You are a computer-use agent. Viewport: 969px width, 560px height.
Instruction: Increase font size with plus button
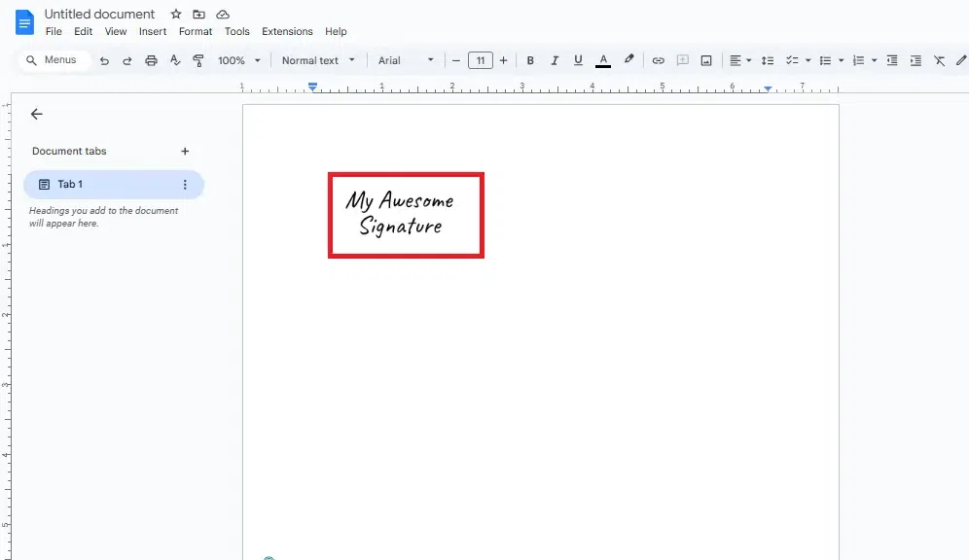pyautogui.click(x=503, y=60)
